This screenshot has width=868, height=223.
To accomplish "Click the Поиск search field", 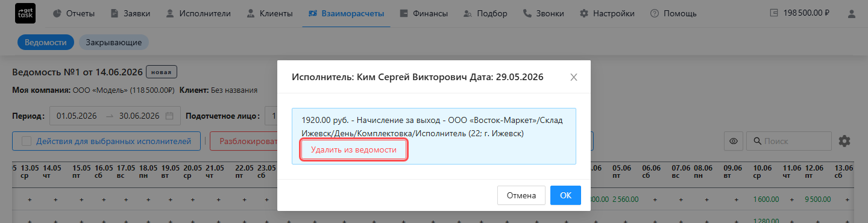I will tap(790, 141).
